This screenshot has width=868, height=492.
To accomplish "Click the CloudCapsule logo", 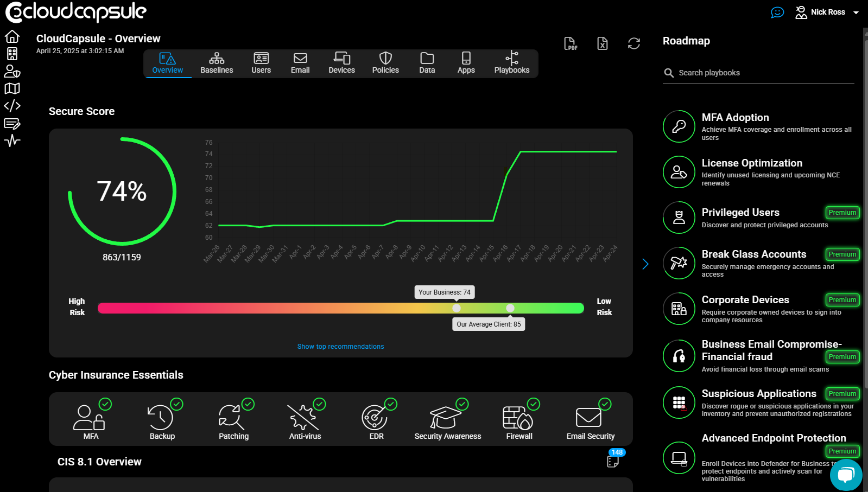I will pyautogui.click(x=76, y=12).
